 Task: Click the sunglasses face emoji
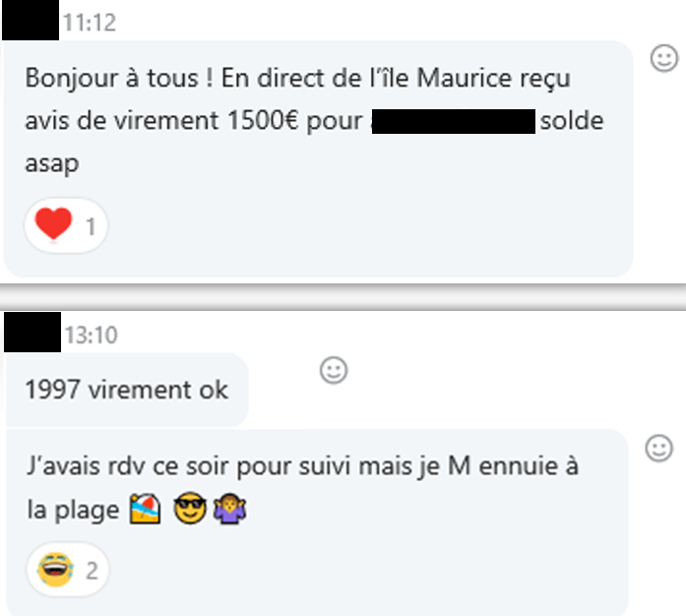[190, 508]
